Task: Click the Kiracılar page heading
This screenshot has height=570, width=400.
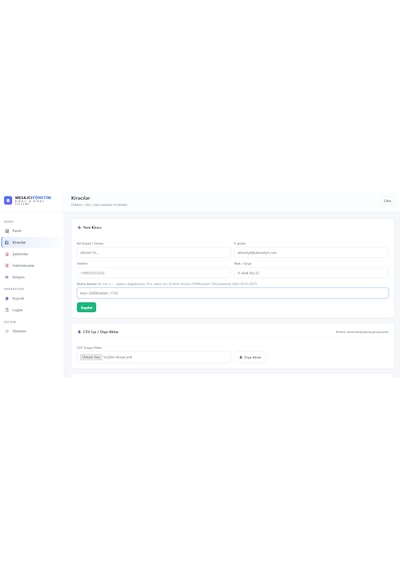Action: click(80, 198)
